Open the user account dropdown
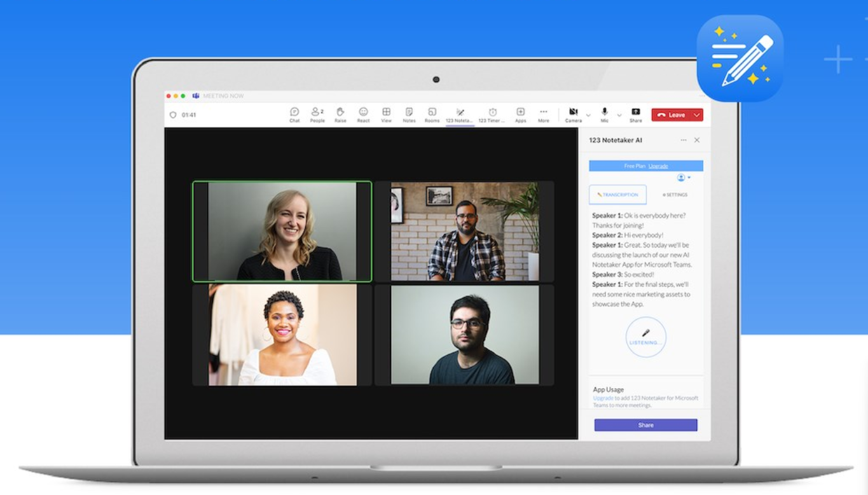 (x=684, y=178)
